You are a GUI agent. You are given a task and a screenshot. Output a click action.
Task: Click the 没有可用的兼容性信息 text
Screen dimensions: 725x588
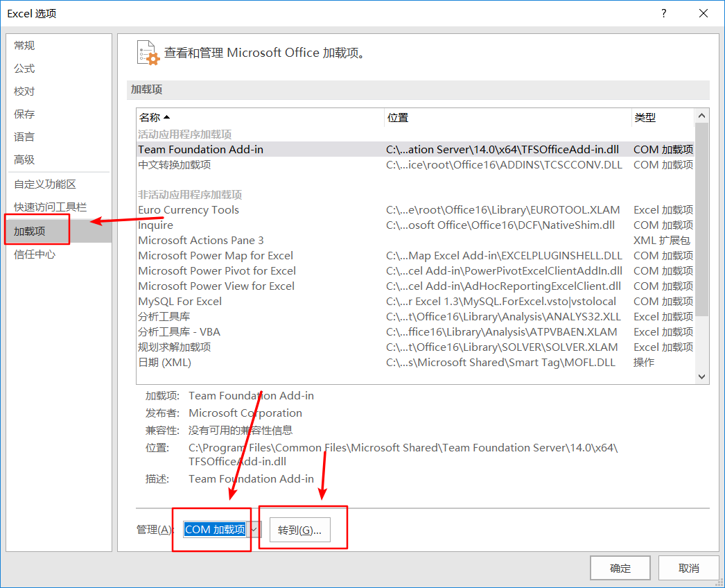pos(241,431)
